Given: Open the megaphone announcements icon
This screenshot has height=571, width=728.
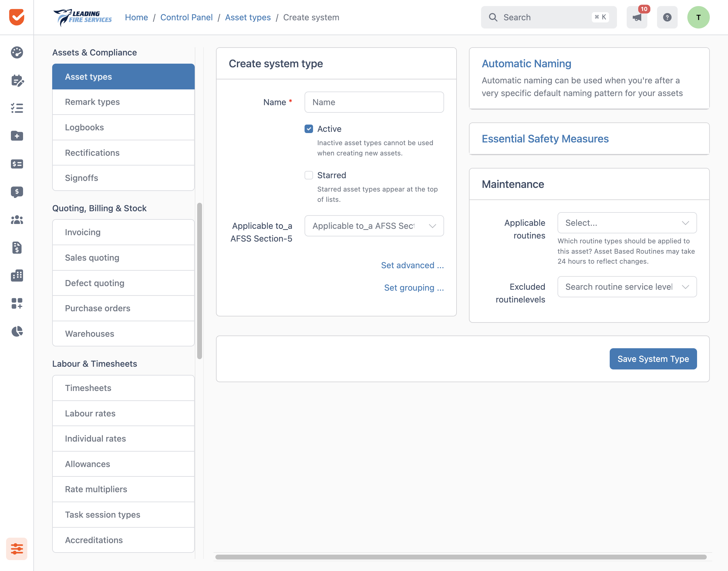Looking at the screenshot, I should pos(637,17).
